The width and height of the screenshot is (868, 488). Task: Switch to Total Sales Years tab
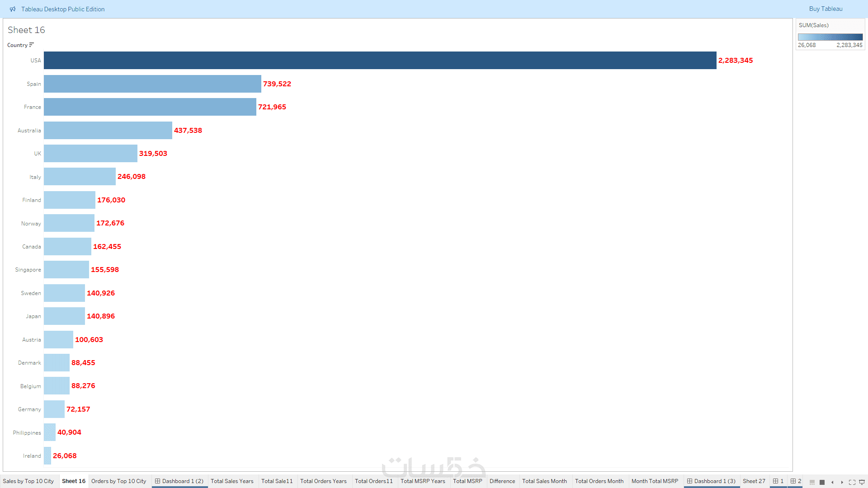point(232,481)
